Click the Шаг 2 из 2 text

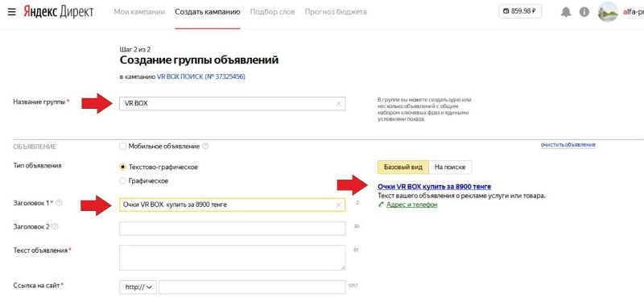click(135, 49)
